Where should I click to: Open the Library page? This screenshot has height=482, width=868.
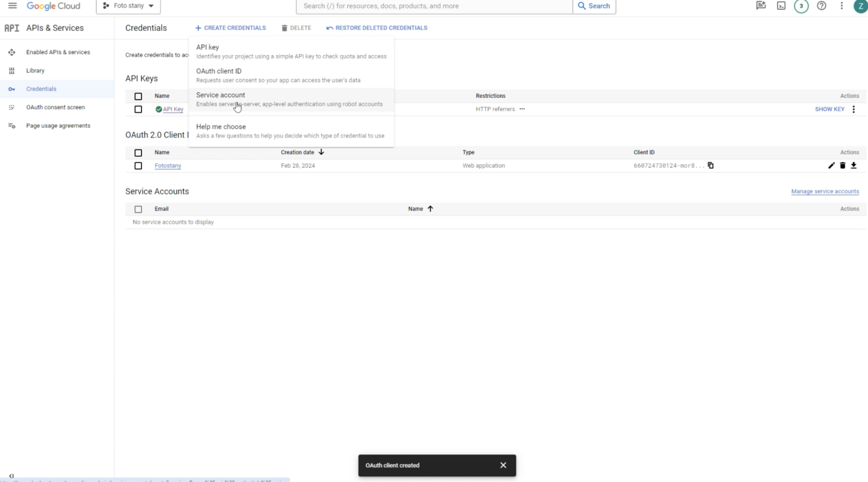click(35, 71)
